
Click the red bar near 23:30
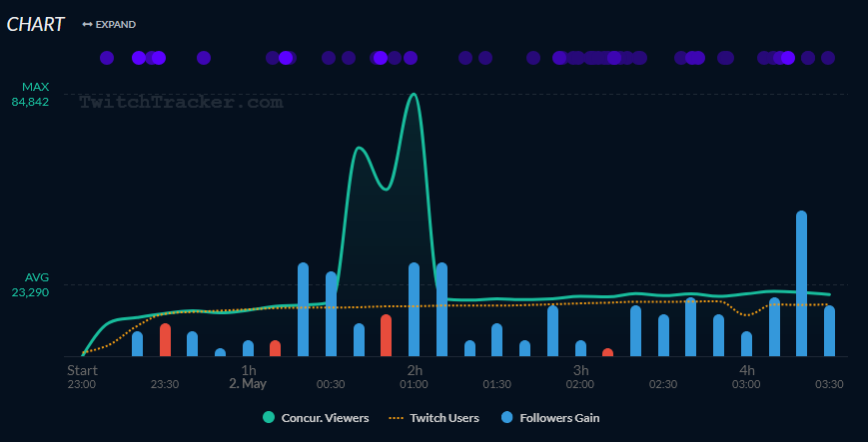pyautogui.click(x=165, y=340)
